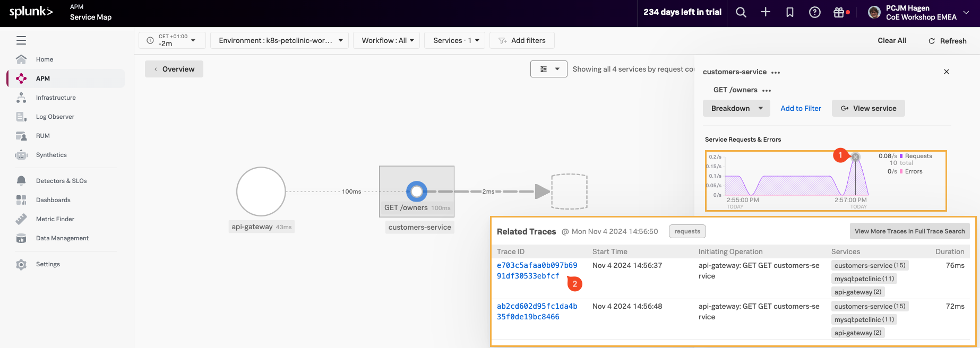The height and width of the screenshot is (348, 980).
Task: Click the Synthetics robot icon
Action: coord(21,155)
